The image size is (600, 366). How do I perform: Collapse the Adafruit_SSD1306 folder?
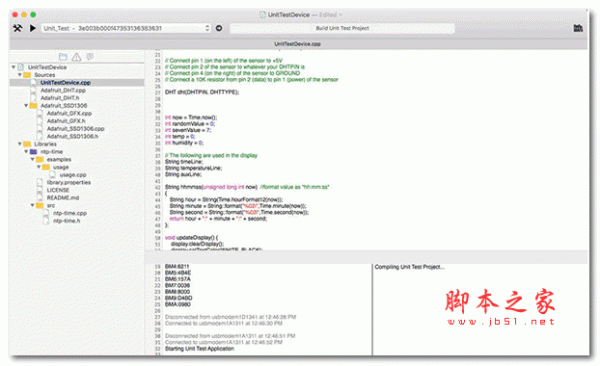click(26, 105)
